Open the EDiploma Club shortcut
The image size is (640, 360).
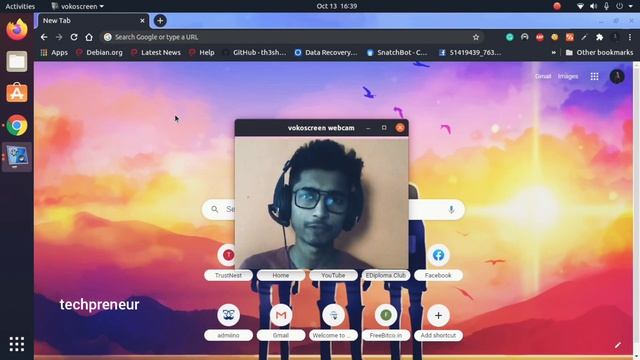click(x=386, y=276)
